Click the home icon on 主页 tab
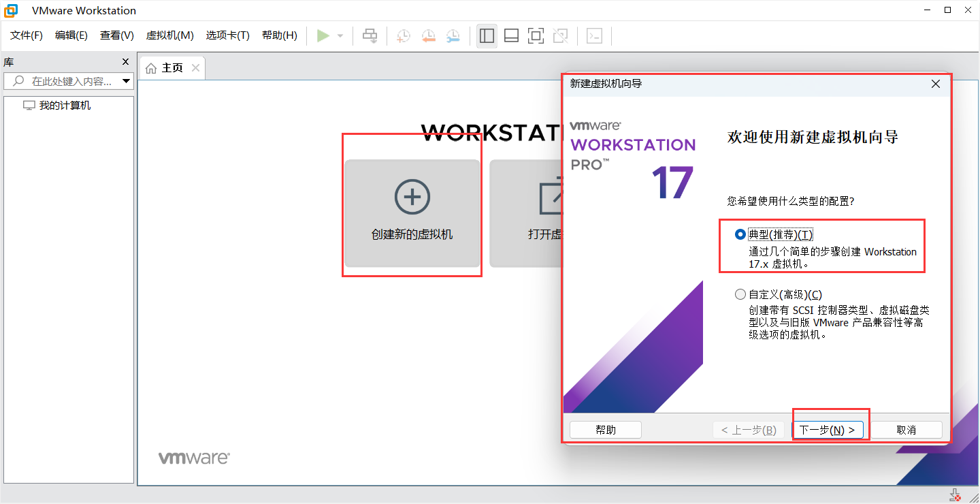Image resolution: width=980 pixels, height=504 pixels. (x=151, y=68)
